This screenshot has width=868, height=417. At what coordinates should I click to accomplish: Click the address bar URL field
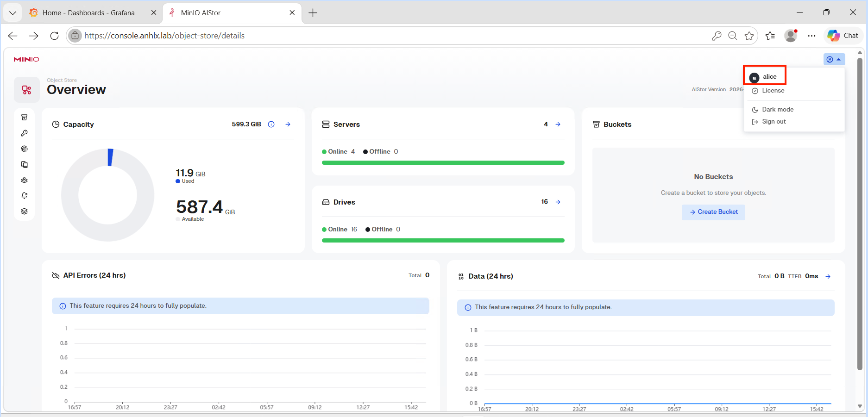pyautogui.click(x=394, y=36)
